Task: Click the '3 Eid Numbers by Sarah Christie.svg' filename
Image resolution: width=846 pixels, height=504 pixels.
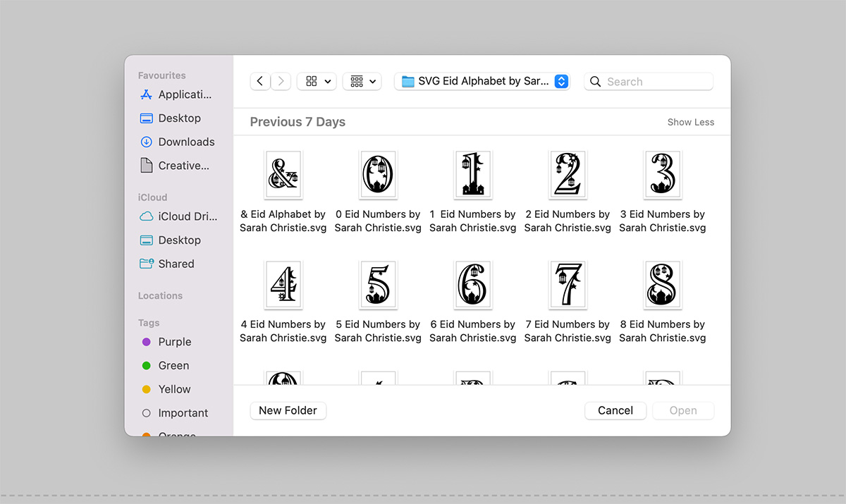Action: 663,221
